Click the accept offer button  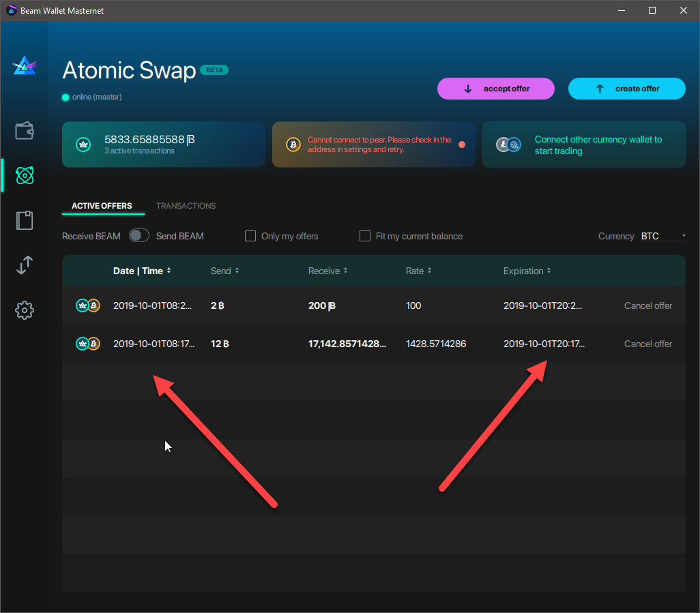496,89
